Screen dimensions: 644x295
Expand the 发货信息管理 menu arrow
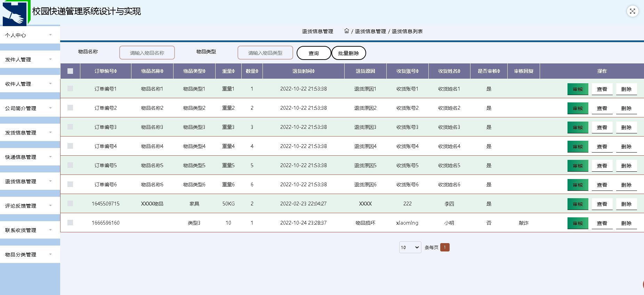pyautogui.click(x=50, y=132)
